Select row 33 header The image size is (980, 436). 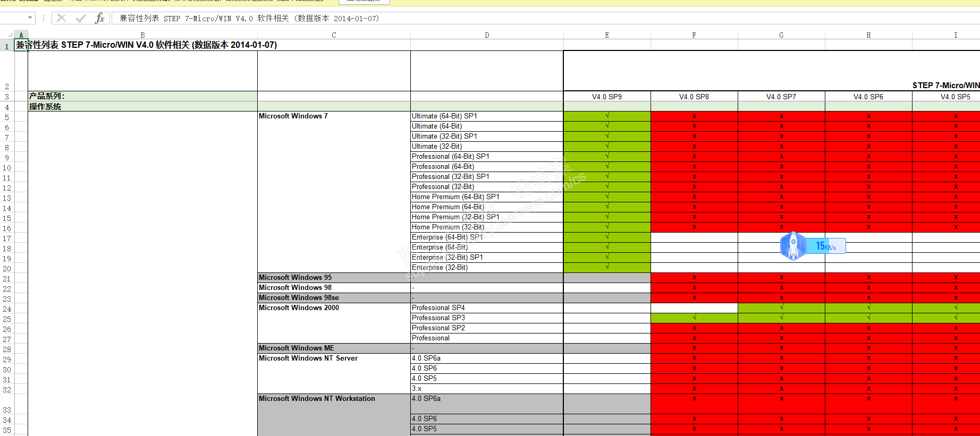pyautogui.click(x=7, y=404)
